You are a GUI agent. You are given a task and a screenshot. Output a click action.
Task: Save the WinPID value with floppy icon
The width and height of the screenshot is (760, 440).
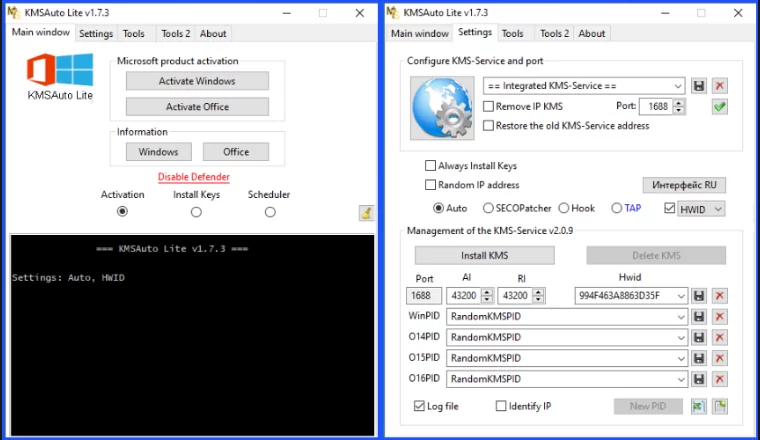[x=698, y=316]
